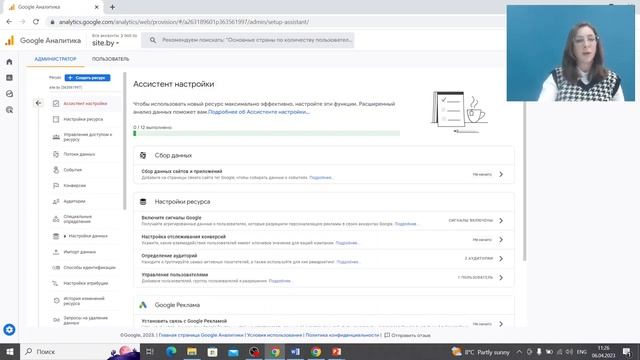Open PowerPoint from taskbar
Viewport: 640px width, 360px height.
click(336, 351)
